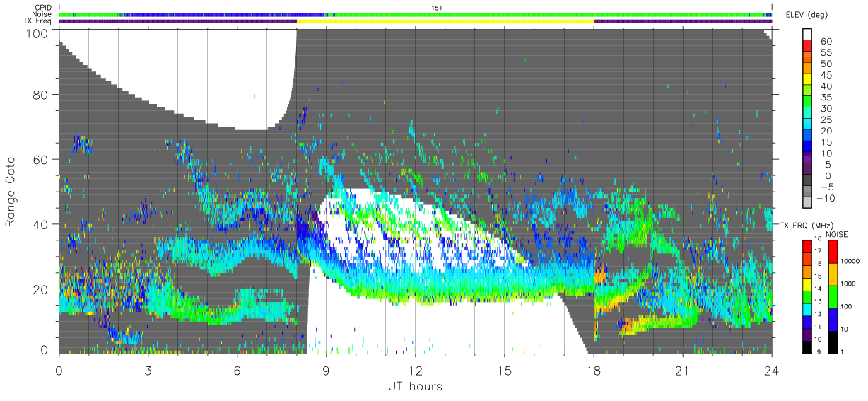Pick the yellow 14-15 MHz TX FRQ swatch

[x=807, y=284]
